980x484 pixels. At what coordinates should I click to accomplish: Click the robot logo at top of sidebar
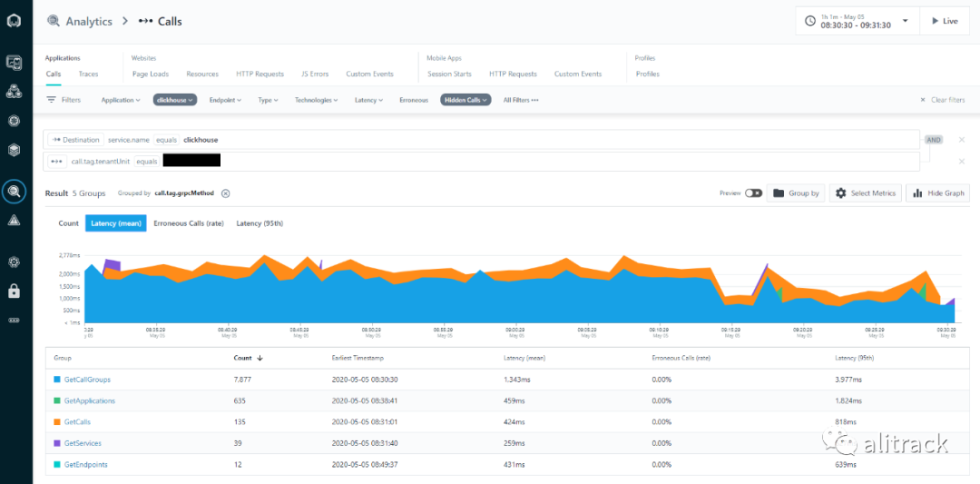14,21
